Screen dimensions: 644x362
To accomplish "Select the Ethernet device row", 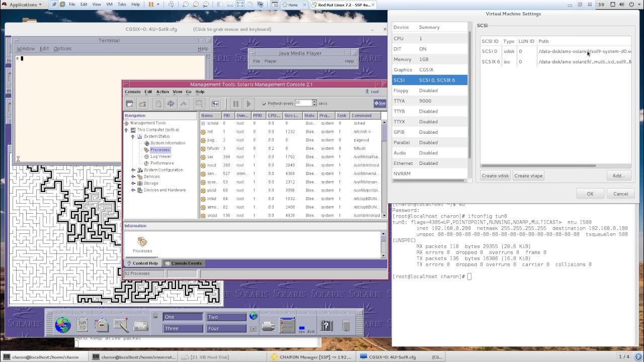I will click(x=430, y=163).
